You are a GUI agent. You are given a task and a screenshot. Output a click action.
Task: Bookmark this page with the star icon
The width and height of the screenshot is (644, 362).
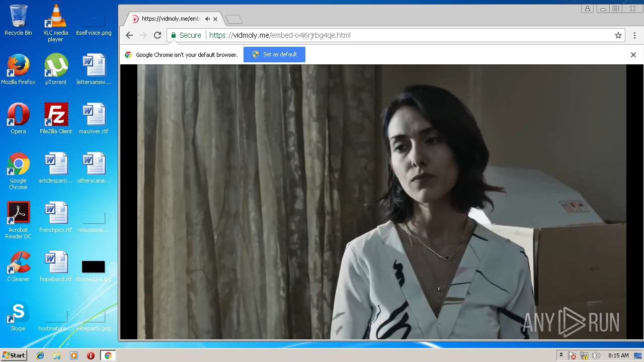click(x=618, y=35)
